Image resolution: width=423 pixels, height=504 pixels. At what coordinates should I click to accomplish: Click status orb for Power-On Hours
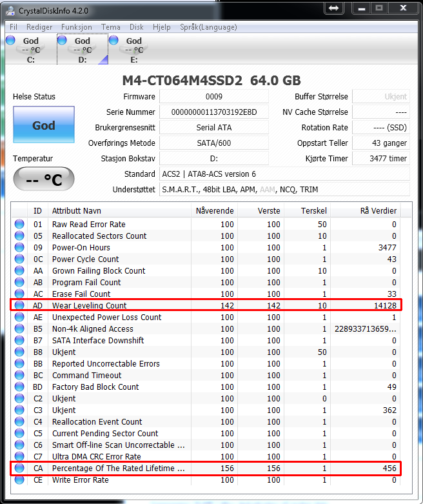[x=19, y=247]
